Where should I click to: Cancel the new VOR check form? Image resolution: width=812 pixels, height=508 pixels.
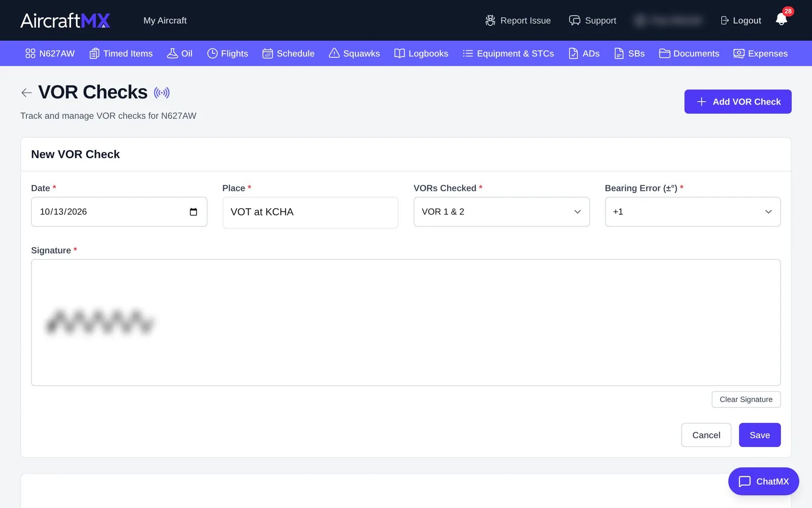tap(706, 435)
